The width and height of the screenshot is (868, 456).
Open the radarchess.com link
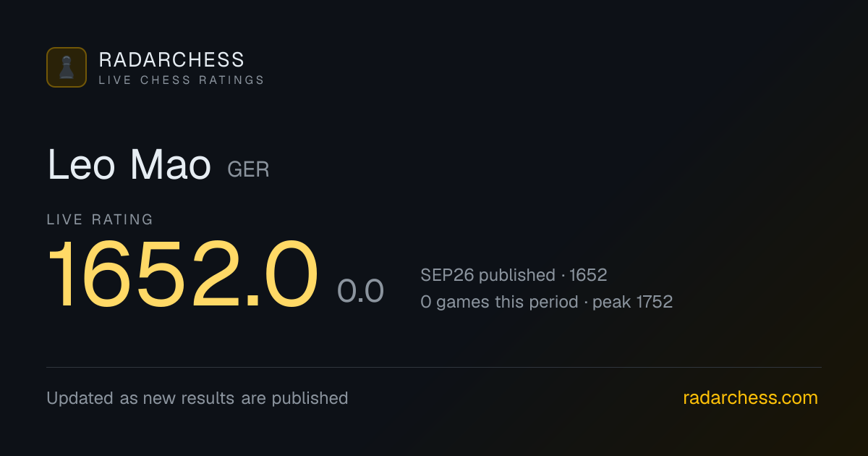pos(750,398)
